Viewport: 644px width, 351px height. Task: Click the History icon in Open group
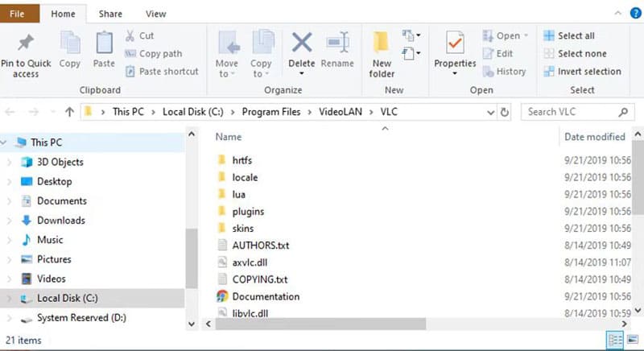click(488, 72)
